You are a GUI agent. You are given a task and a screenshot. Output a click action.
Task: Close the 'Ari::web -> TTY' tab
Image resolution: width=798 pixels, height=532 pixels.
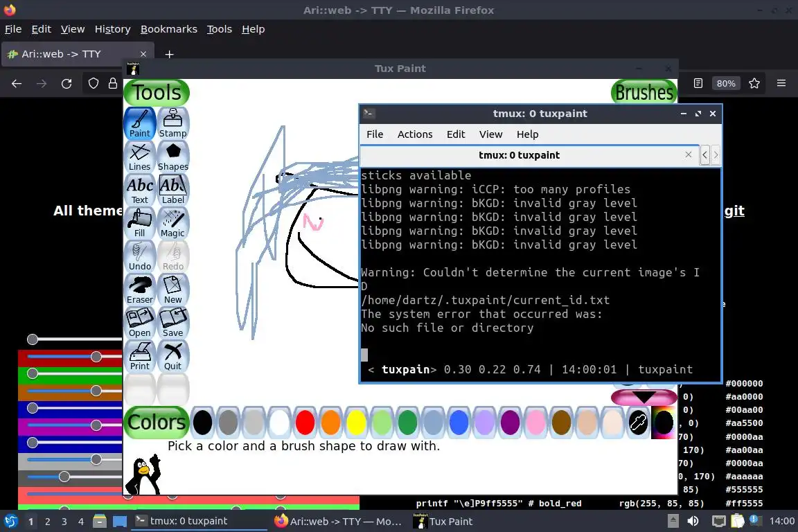tap(143, 54)
